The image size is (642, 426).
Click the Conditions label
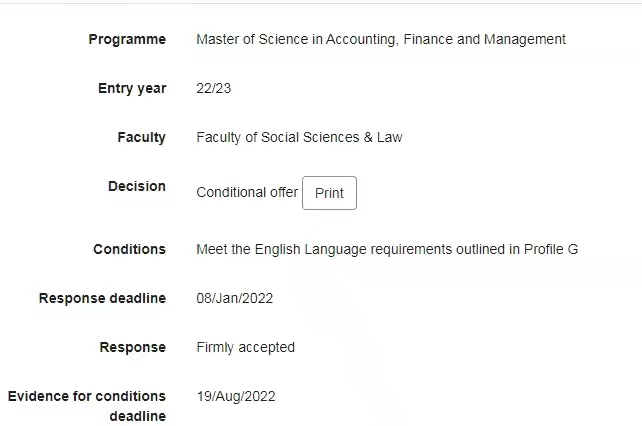(129, 249)
